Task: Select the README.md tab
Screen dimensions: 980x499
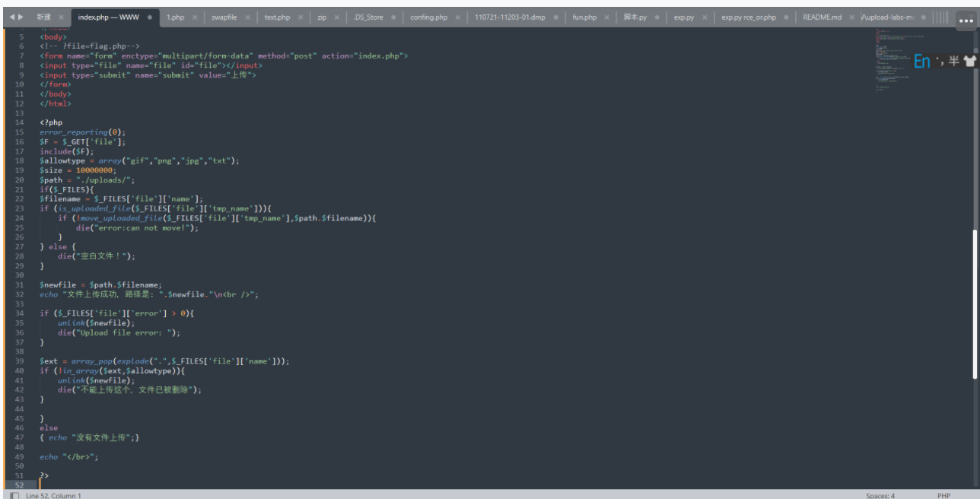Action: coord(821,17)
